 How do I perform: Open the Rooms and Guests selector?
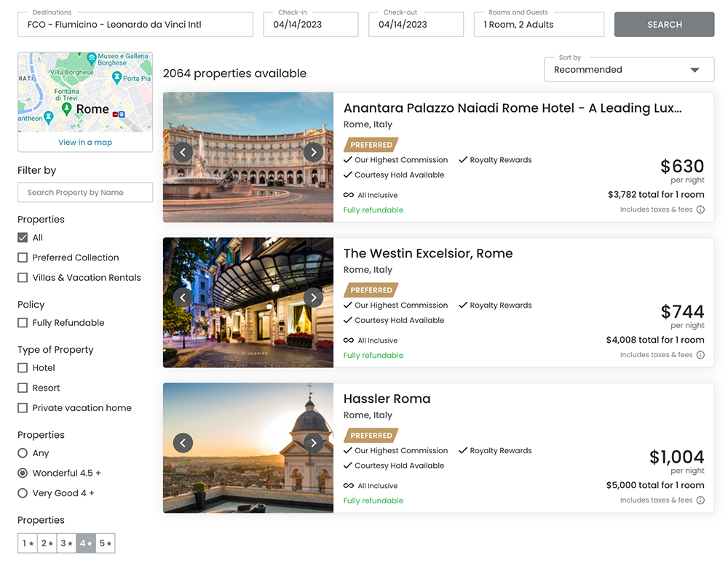(x=539, y=25)
